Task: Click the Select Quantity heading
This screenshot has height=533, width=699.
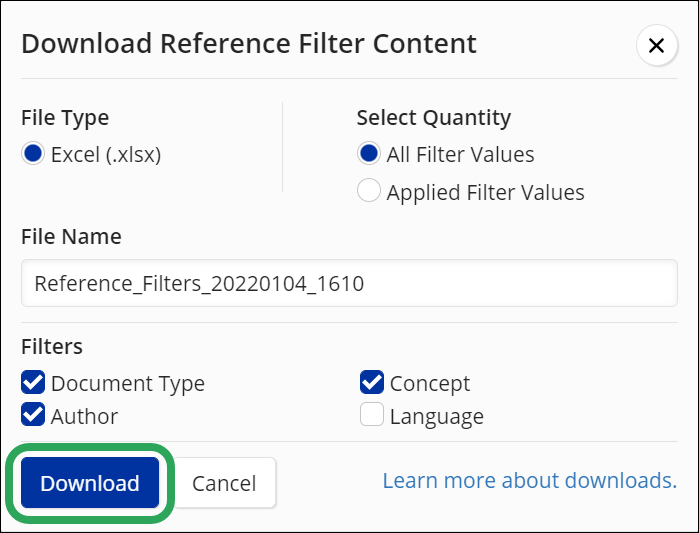Action: pos(434,118)
